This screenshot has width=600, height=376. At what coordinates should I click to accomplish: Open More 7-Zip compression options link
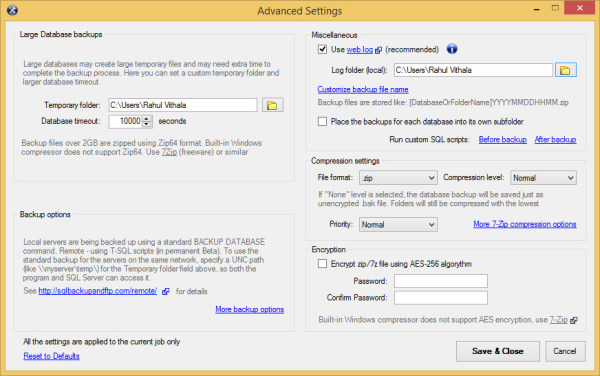pyautogui.click(x=525, y=224)
